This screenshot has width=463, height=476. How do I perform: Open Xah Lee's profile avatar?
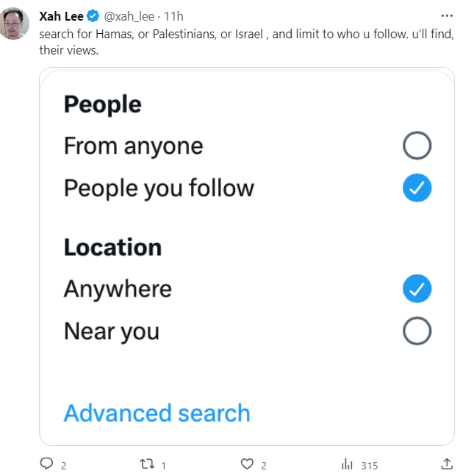pos(15,26)
